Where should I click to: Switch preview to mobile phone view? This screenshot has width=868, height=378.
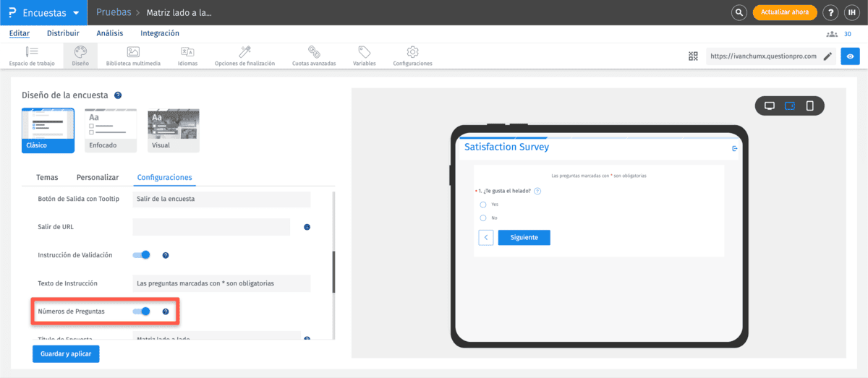810,106
